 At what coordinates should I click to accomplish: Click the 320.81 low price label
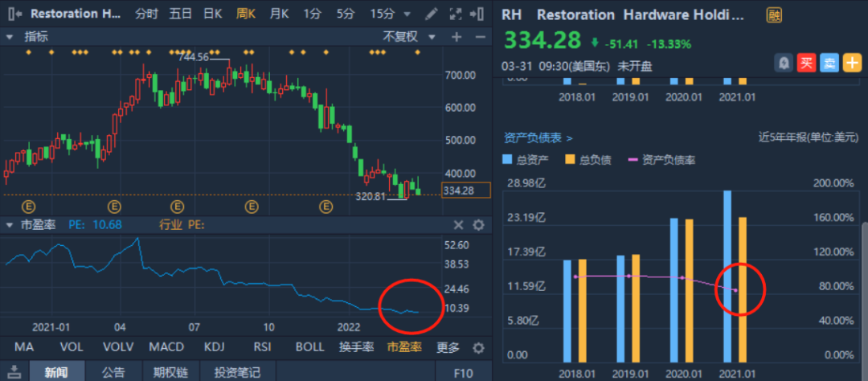point(371,196)
